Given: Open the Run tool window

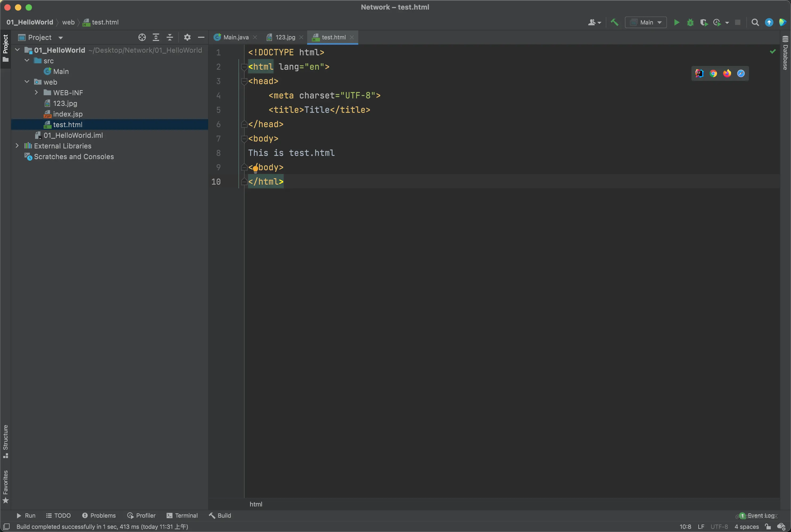Looking at the screenshot, I should pyautogui.click(x=26, y=516).
